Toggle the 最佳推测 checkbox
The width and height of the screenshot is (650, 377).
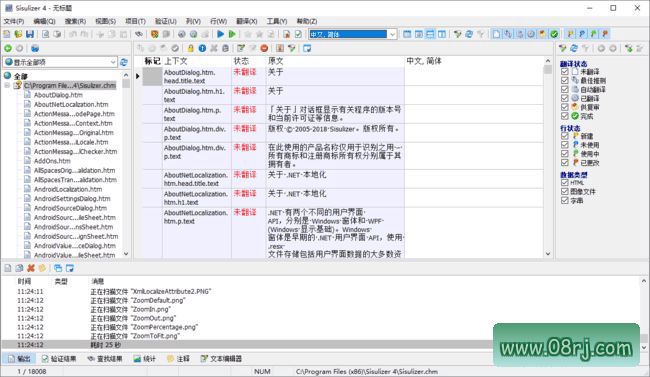[x=565, y=80]
